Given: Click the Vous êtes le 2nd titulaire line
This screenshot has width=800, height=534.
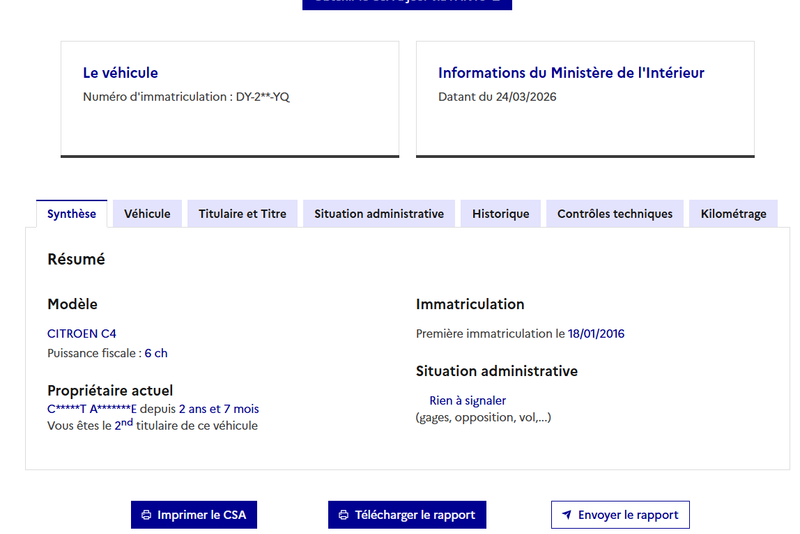Looking at the screenshot, I should click(x=153, y=425).
